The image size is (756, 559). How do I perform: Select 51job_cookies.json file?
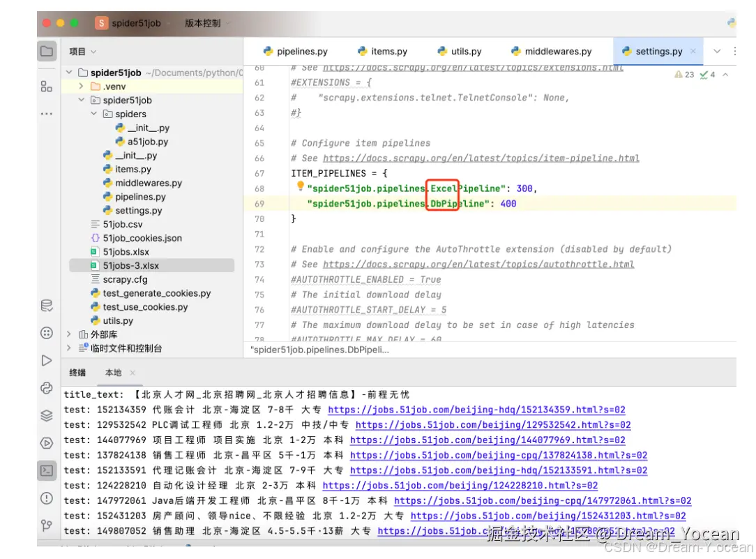coord(137,238)
